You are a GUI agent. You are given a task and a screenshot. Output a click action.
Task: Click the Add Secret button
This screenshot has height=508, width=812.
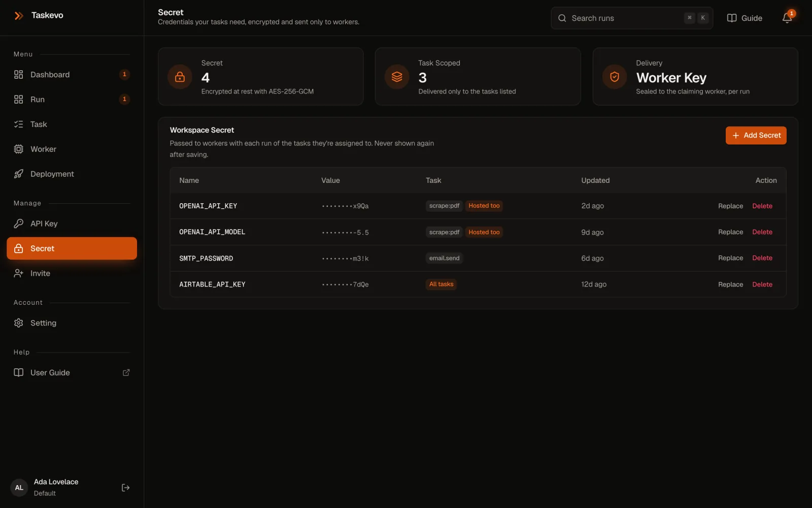756,136
